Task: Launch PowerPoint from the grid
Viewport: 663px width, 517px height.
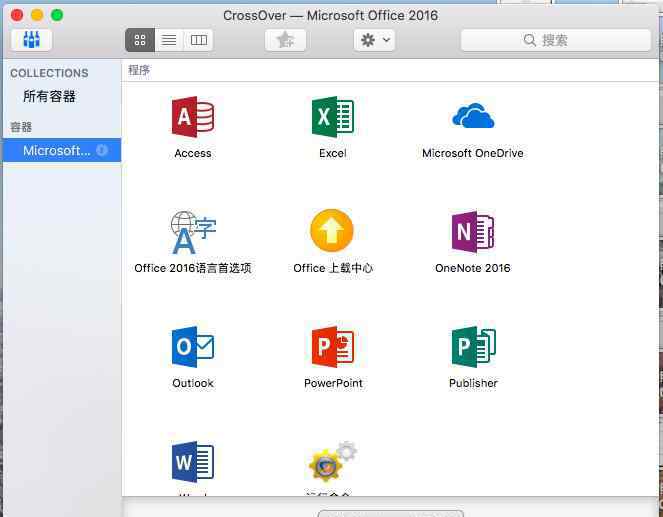Action: click(x=333, y=347)
